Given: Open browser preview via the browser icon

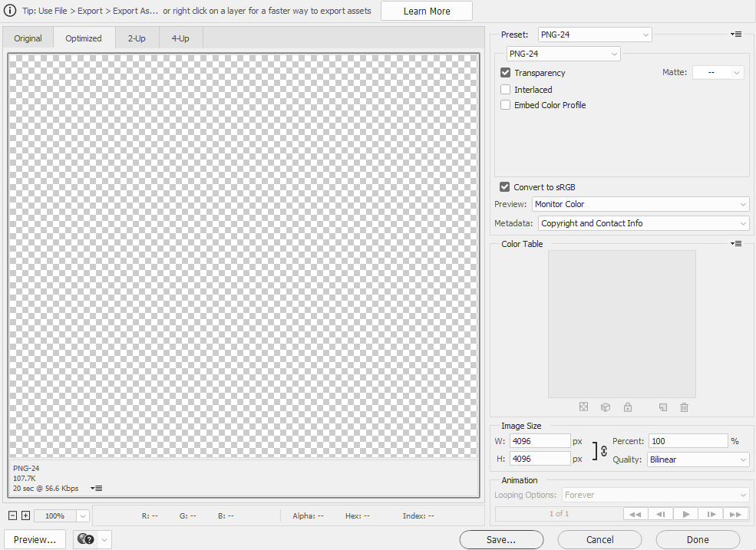Looking at the screenshot, I should point(84,539).
